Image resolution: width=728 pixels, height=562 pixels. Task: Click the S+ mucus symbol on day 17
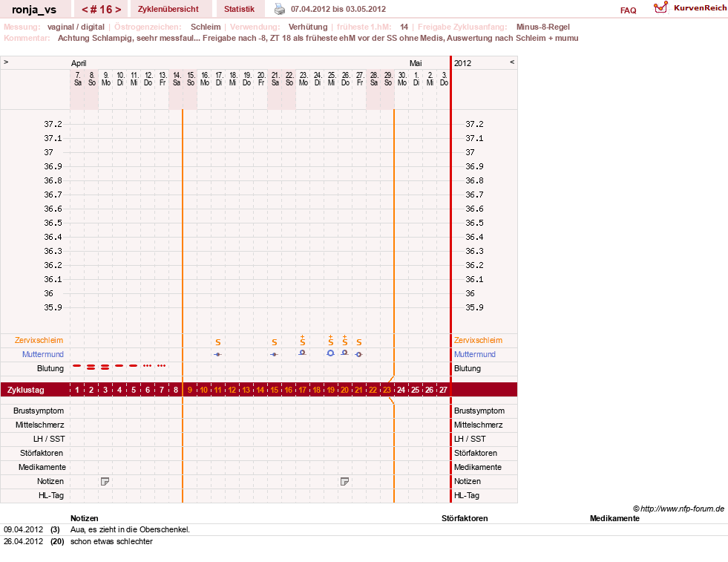point(302,340)
